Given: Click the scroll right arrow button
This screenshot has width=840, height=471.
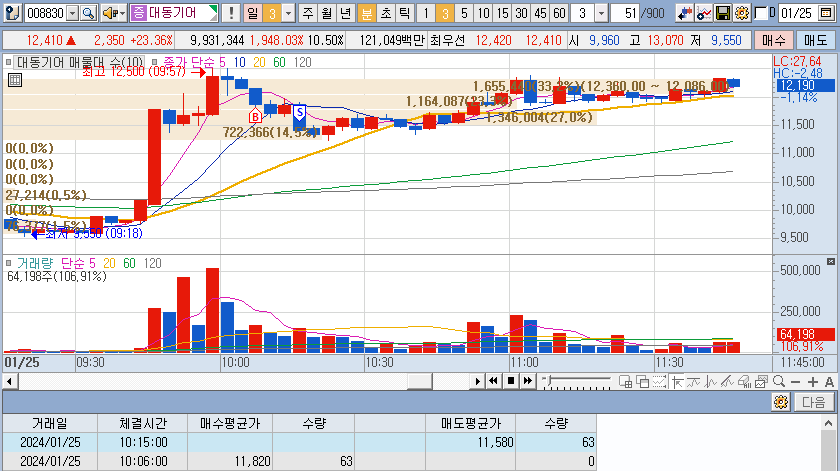Looking at the screenshot, I should click(x=477, y=382).
